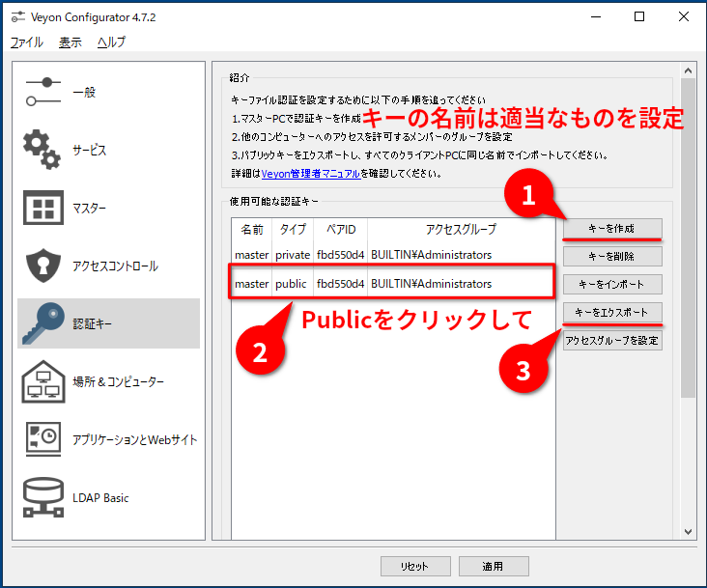Select the 一般 sidebar label
The image size is (707, 588).
(x=84, y=92)
